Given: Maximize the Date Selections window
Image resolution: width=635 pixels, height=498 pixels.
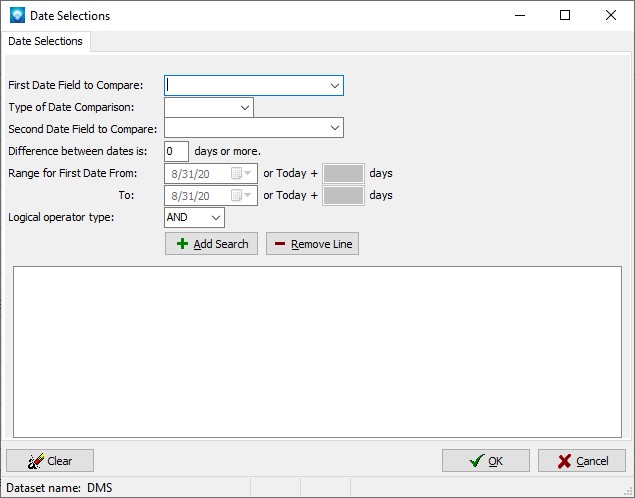Looking at the screenshot, I should coord(565,16).
